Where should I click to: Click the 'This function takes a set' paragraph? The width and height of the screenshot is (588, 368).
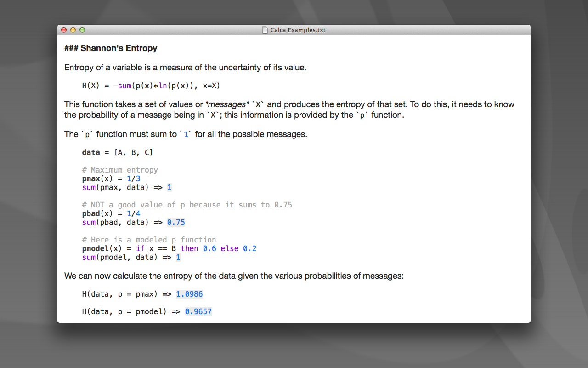289,109
